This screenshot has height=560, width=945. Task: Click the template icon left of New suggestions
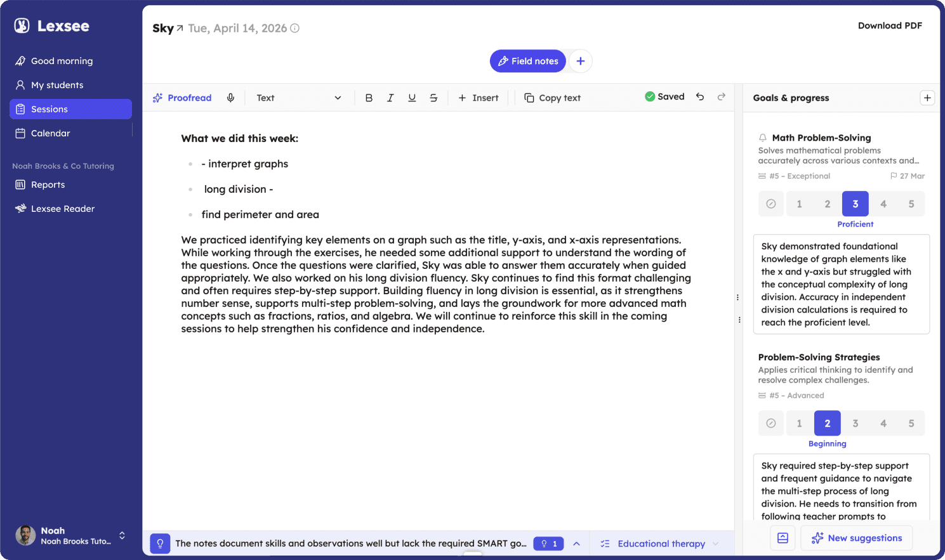point(783,538)
